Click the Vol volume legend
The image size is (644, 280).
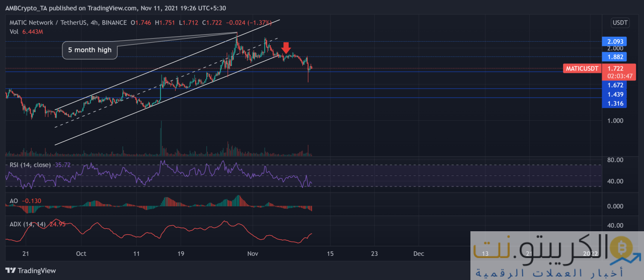click(x=14, y=32)
